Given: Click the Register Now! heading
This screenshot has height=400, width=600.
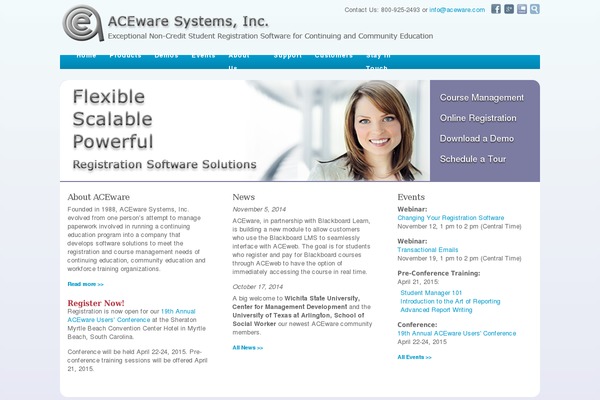Looking at the screenshot, I should pyautogui.click(x=96, y=303).
